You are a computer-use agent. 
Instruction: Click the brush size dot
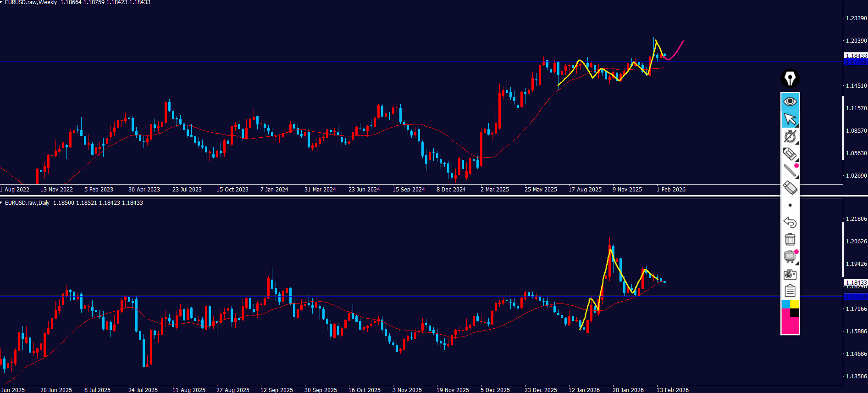click(790, 205)
